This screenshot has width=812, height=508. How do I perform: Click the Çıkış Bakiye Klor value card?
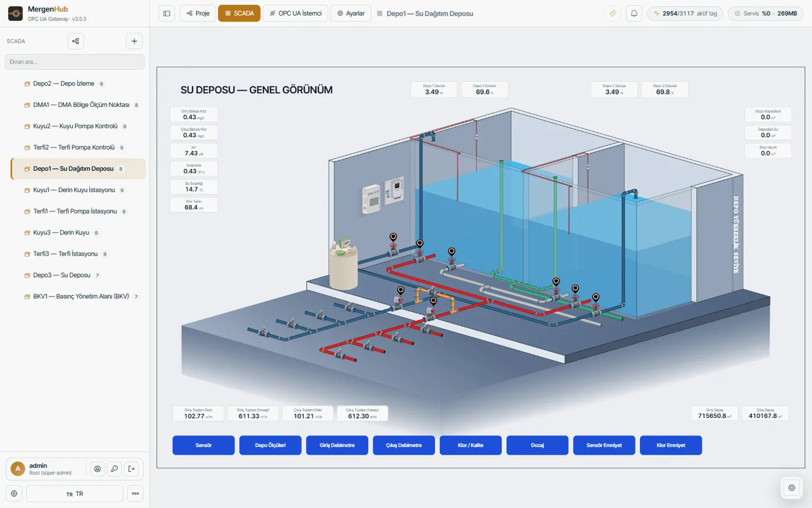(194, 132)
